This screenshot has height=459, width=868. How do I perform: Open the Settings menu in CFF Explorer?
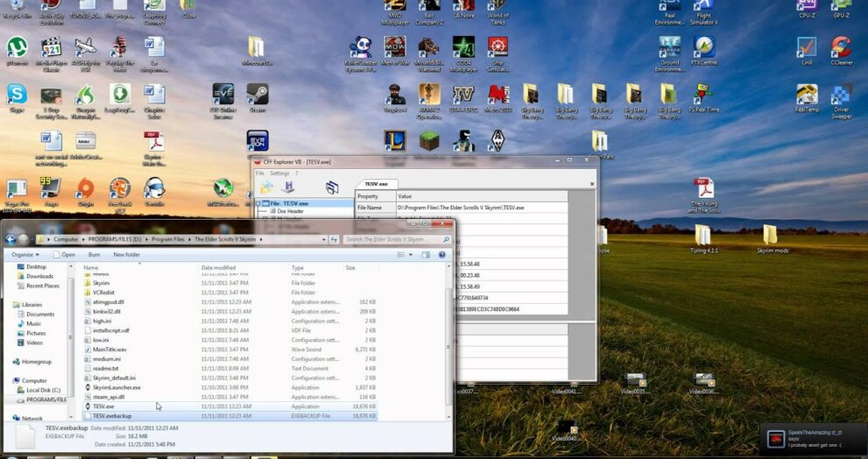279,173
